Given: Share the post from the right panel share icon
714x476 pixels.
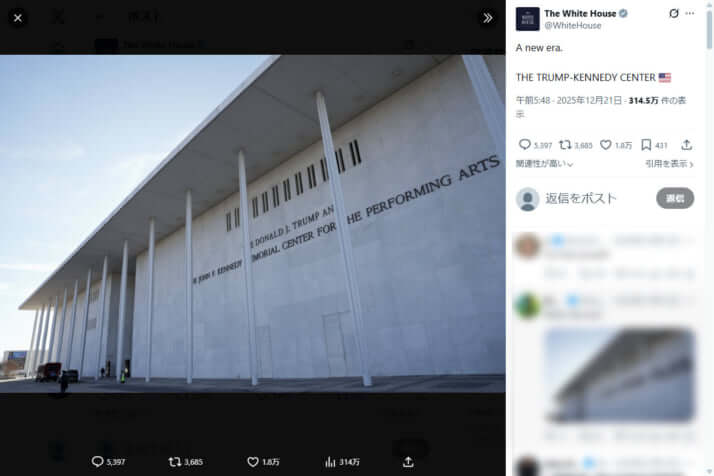Looking at the screenshot, I should coord(686,145).
